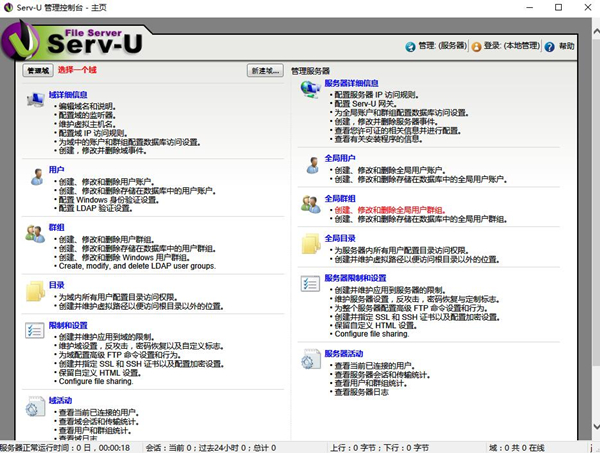Screen dimensions: 600x453
Task: Click the domain Directories folder icon
Action: (36, 291)
